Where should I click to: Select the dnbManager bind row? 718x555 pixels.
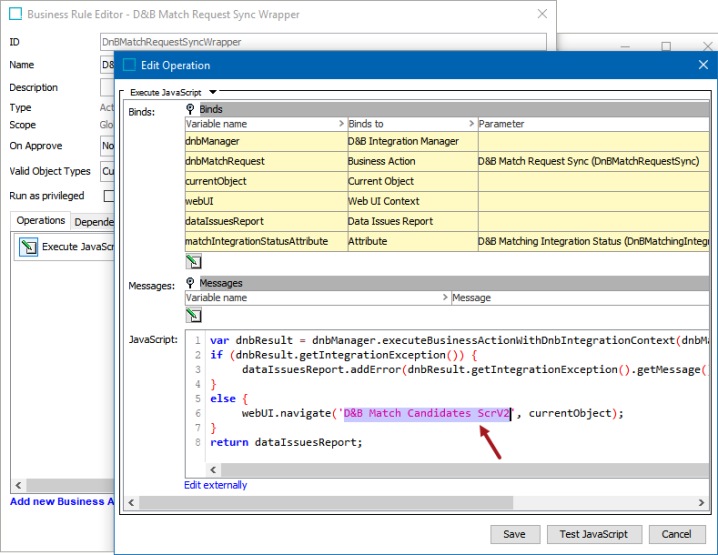tap(447, 141)
